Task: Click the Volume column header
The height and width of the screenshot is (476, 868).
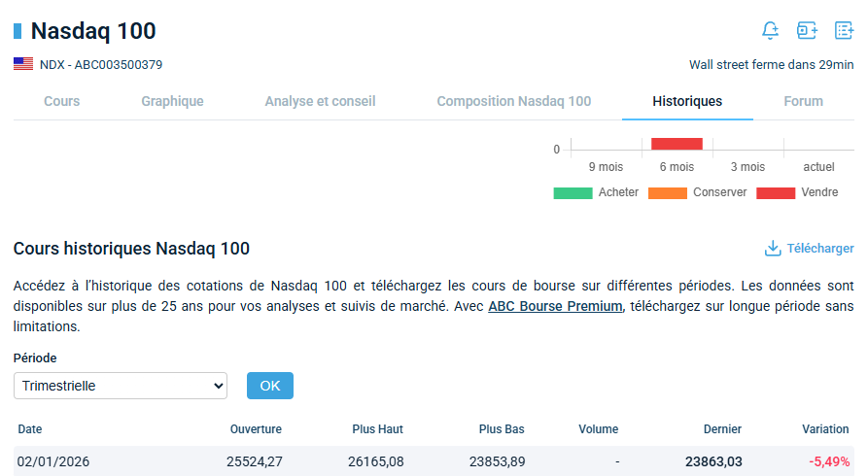Action: [x=599, y=429]
